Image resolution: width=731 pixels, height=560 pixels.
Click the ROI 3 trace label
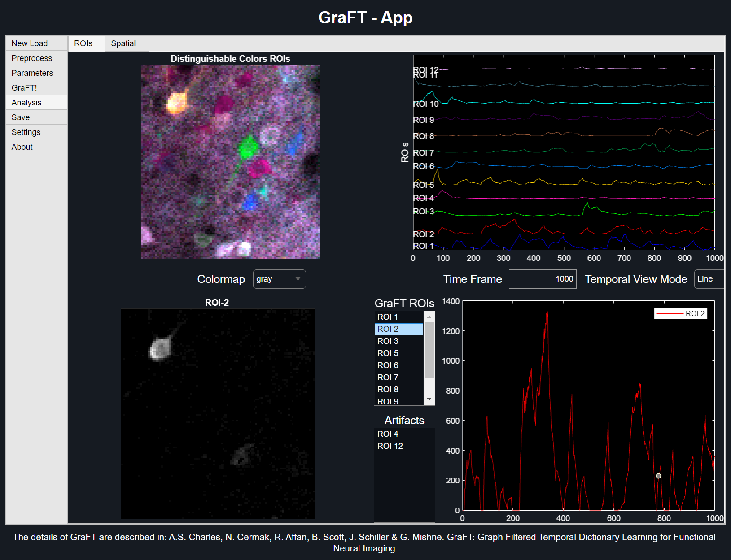[x=424, y=211]
